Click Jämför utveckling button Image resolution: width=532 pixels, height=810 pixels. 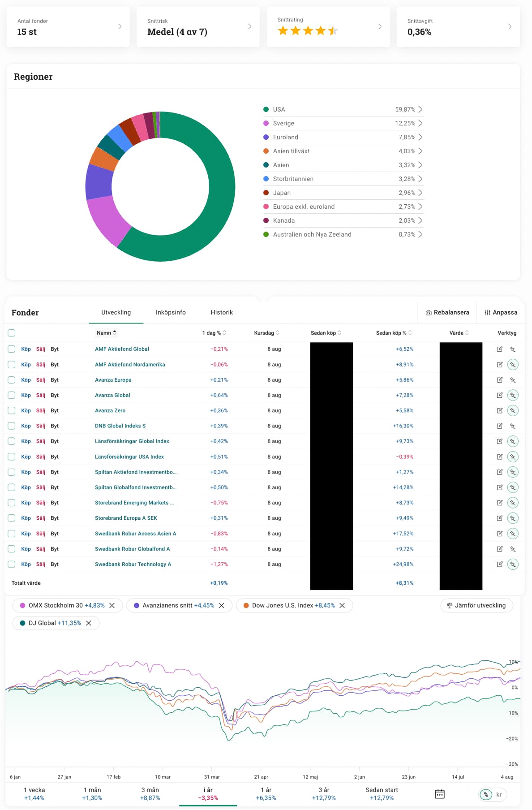476,605
